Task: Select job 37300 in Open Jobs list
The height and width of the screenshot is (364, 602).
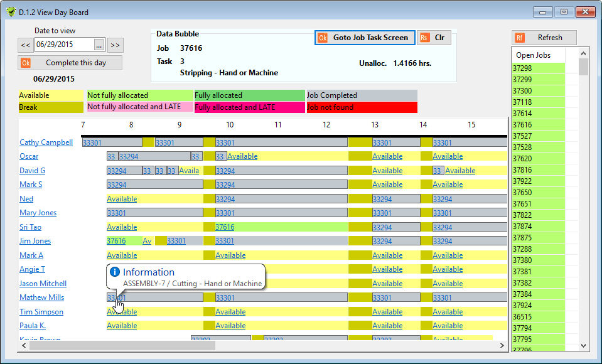Action: 538,91
